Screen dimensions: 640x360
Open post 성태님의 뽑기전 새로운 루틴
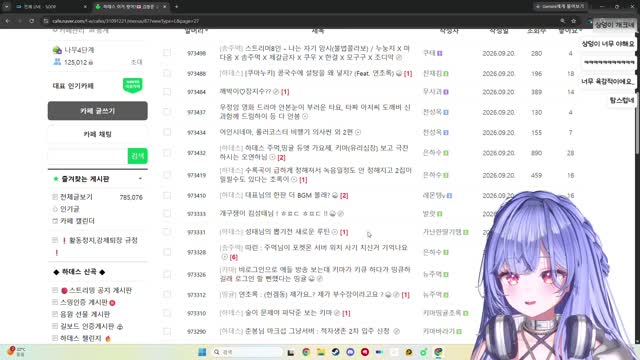click(287, 231)
